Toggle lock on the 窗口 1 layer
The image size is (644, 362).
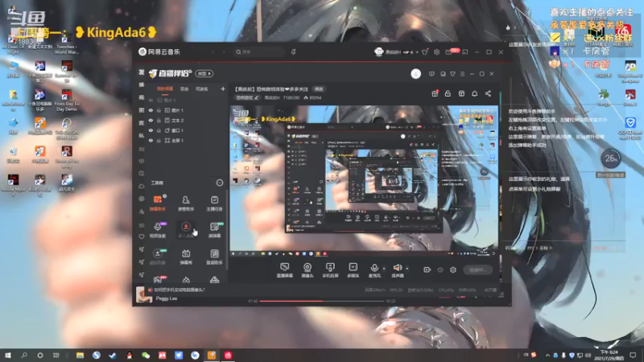tap(159, 130)
